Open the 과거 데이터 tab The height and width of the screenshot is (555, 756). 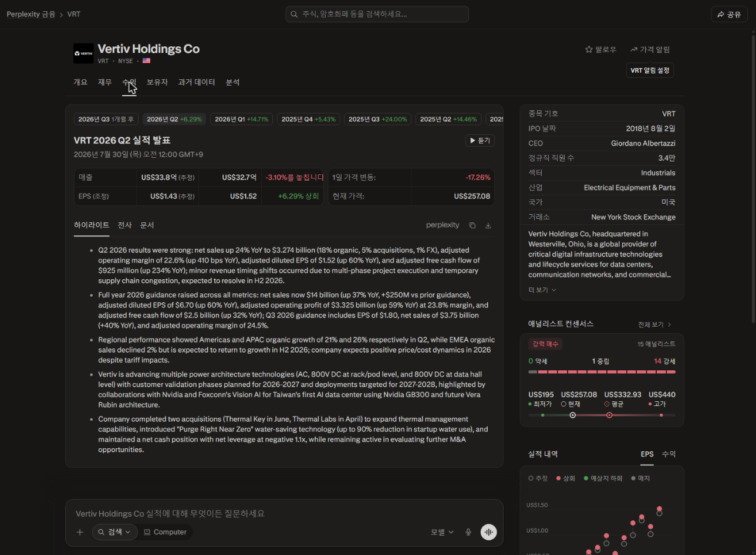tap(197, 82)
